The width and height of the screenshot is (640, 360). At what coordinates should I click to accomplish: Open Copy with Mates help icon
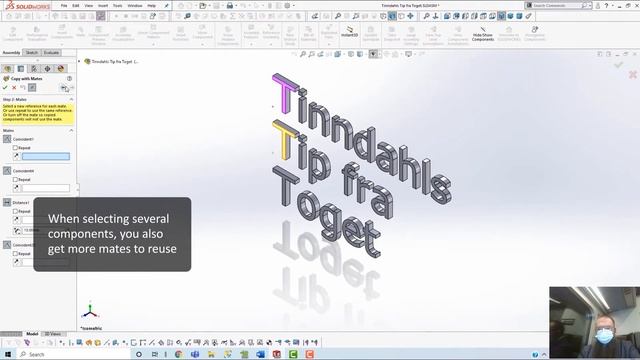tap(69, 78)
